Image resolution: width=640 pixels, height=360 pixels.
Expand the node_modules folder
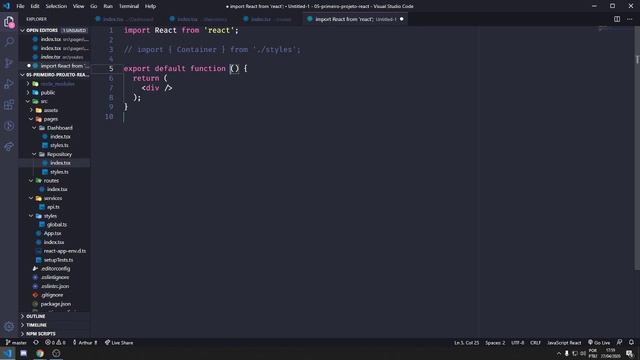click(28, 84)
